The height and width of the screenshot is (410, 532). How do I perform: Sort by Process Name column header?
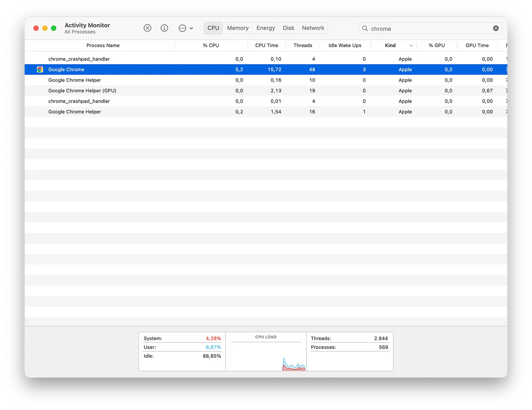[103, 45]
